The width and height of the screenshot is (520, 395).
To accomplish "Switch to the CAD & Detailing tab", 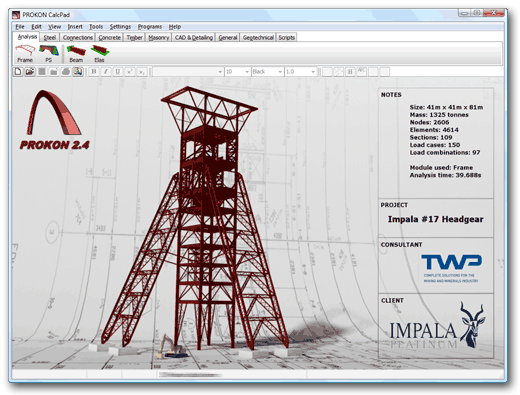I will point(194,37).
